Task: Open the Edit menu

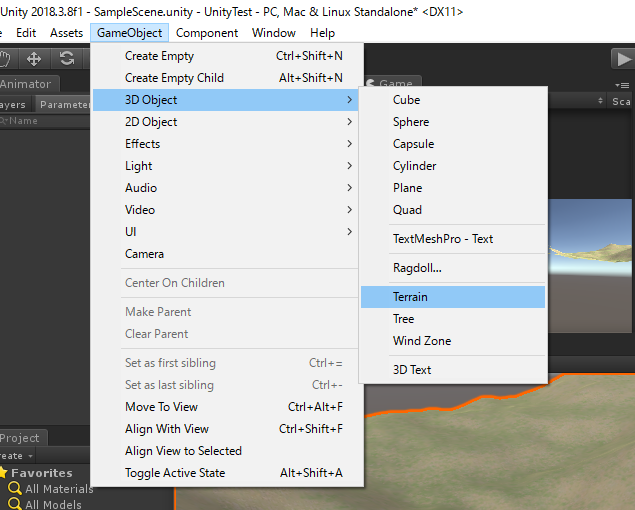Action: pyautogui.click(x=26, y=33)
